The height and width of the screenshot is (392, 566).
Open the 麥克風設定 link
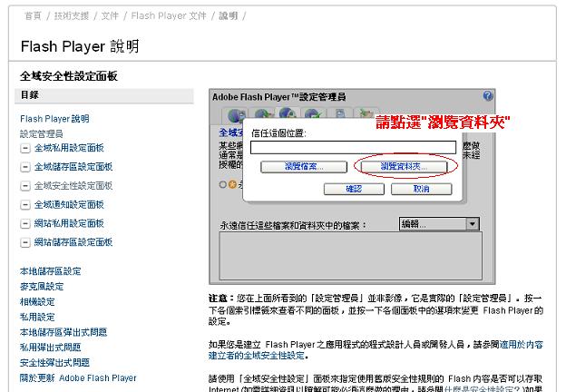pos(42,287)
